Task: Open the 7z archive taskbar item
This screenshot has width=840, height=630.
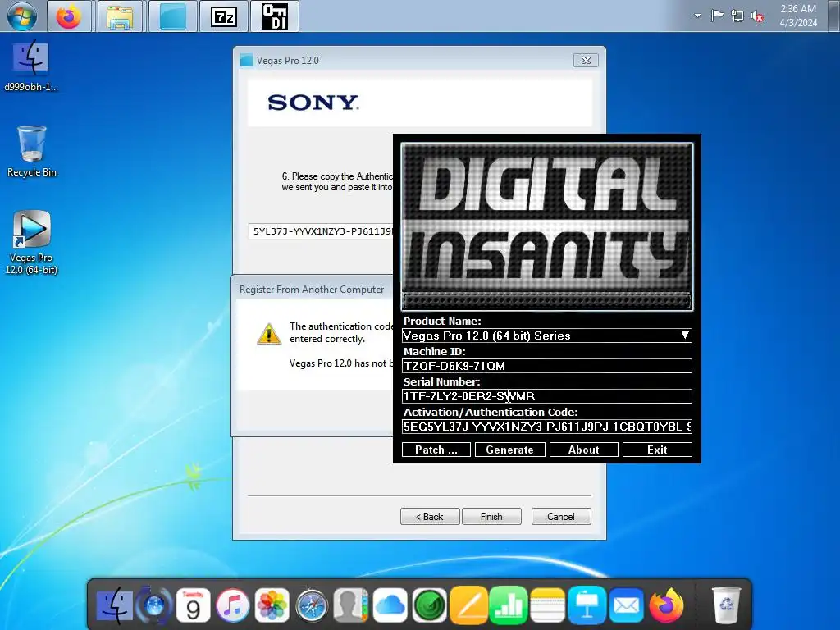Action: [x=223, y=16]
